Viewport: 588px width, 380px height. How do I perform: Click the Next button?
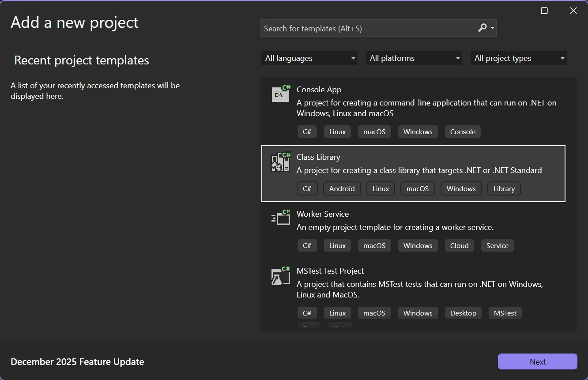coord(538,361)
